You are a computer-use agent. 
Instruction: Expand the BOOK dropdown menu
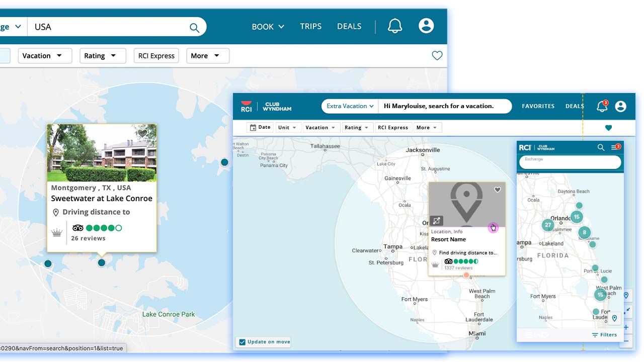tap(268, 27)
